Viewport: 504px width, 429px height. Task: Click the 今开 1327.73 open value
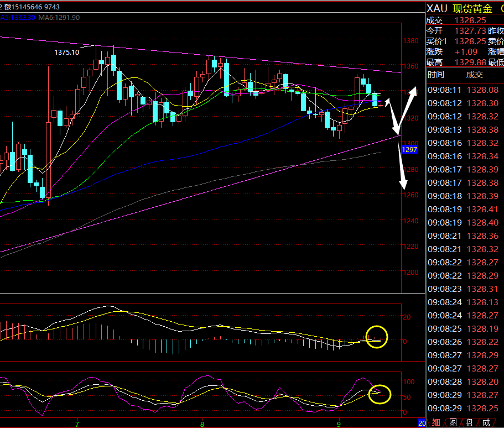point(470,31)
